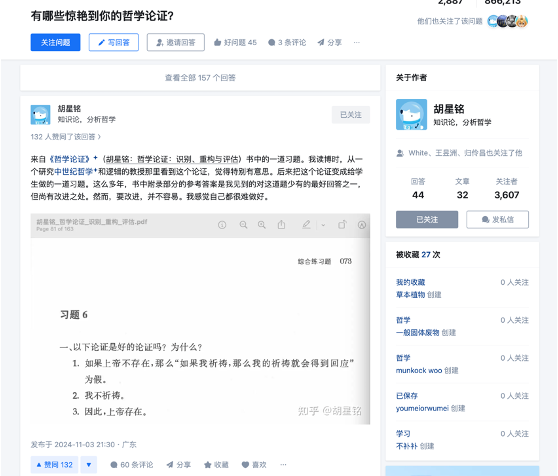Open the sidebar author name 胡星铭
Screen dimensions: 558x476
[x=449, y=109]
